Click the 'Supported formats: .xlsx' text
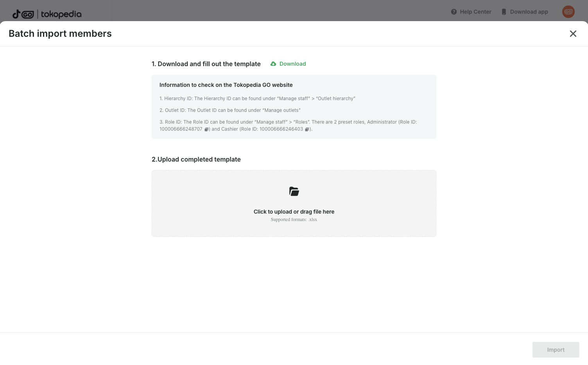This screenshot has width=588, height=365. 294,220
